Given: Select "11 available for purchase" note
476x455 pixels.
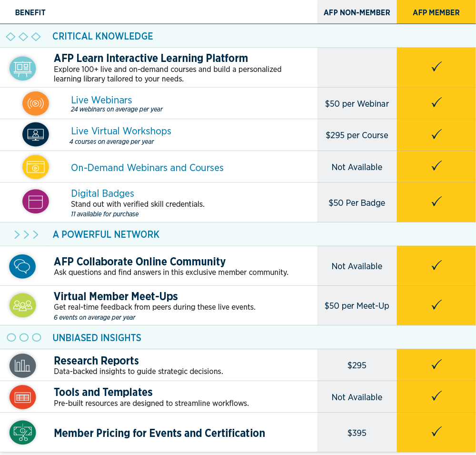Looking at the screenshot, I should tap(105, 214).
